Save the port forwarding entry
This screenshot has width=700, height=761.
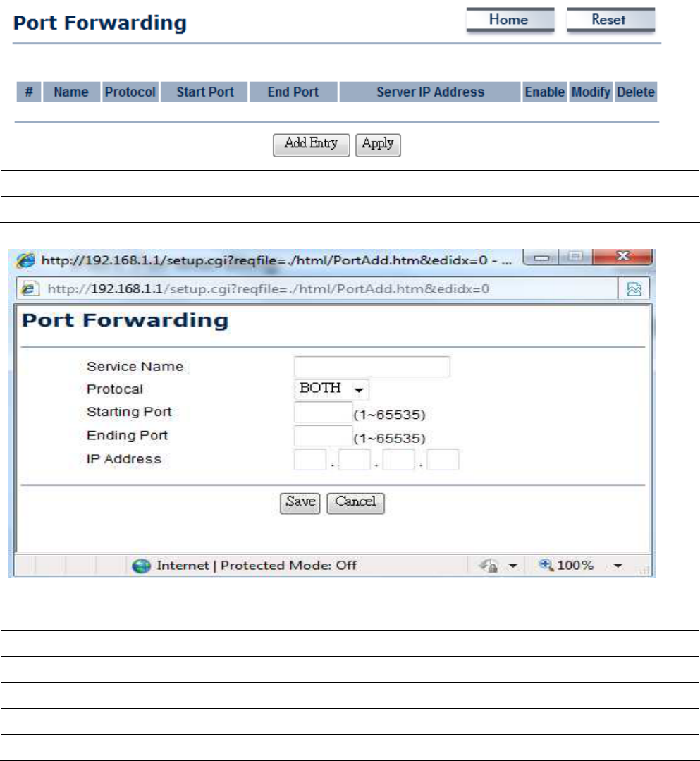point(300,503)
